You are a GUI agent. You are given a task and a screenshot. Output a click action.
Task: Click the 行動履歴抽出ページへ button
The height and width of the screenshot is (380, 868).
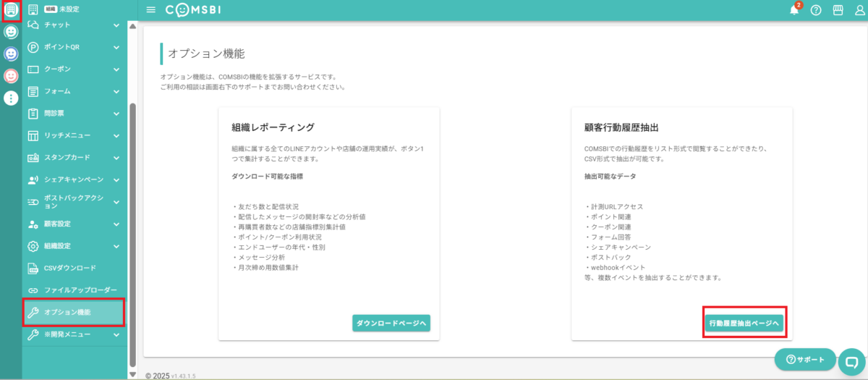(x=744, y=324)
